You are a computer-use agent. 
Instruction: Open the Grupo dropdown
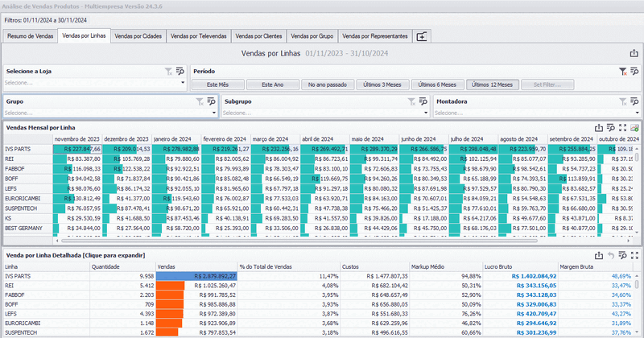214,113
